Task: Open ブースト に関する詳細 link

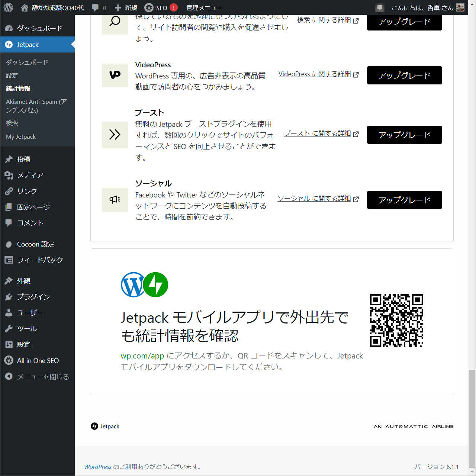Action: (x=321, y=134)
